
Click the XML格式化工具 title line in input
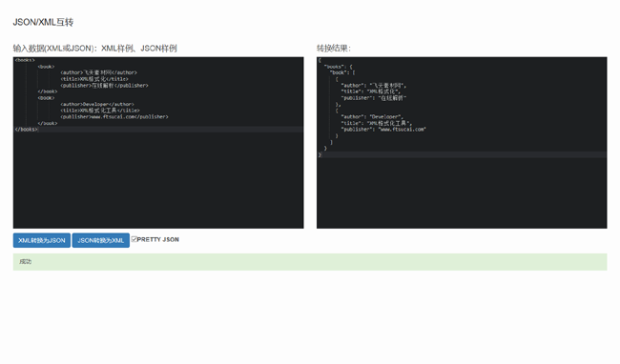pos(100,111)
